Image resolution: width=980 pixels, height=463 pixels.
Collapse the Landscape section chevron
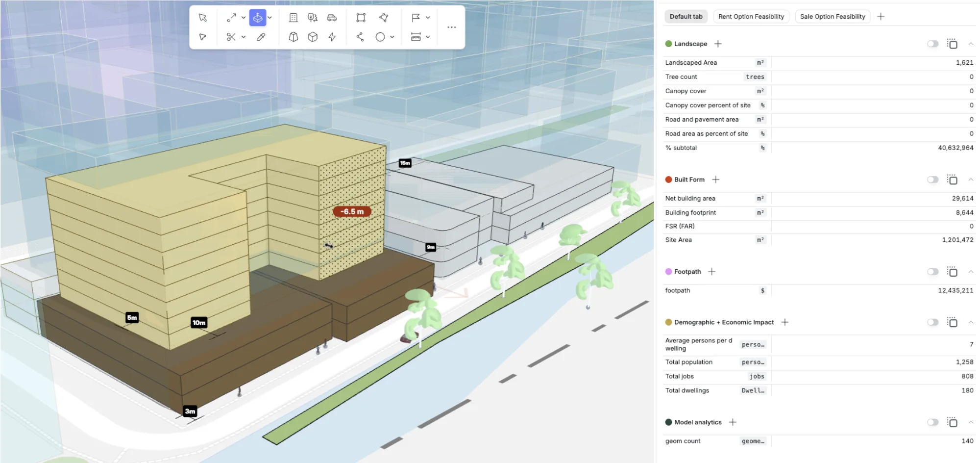click(971, 44)
